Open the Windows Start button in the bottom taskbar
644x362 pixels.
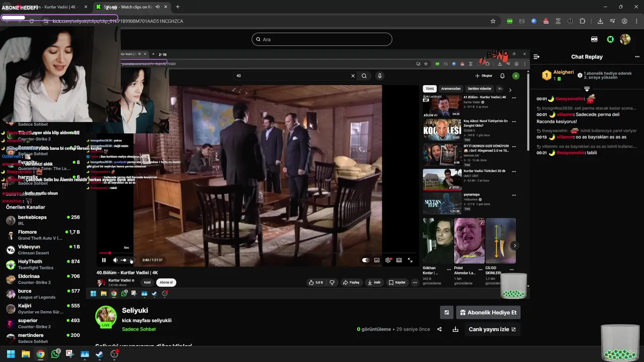(11, 354)
